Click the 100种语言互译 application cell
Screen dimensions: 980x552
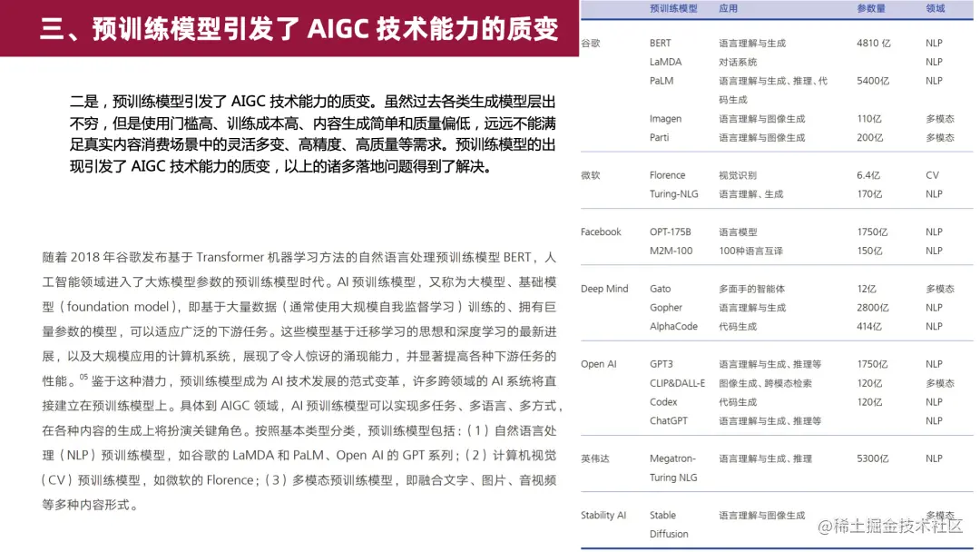click(750, 251)
